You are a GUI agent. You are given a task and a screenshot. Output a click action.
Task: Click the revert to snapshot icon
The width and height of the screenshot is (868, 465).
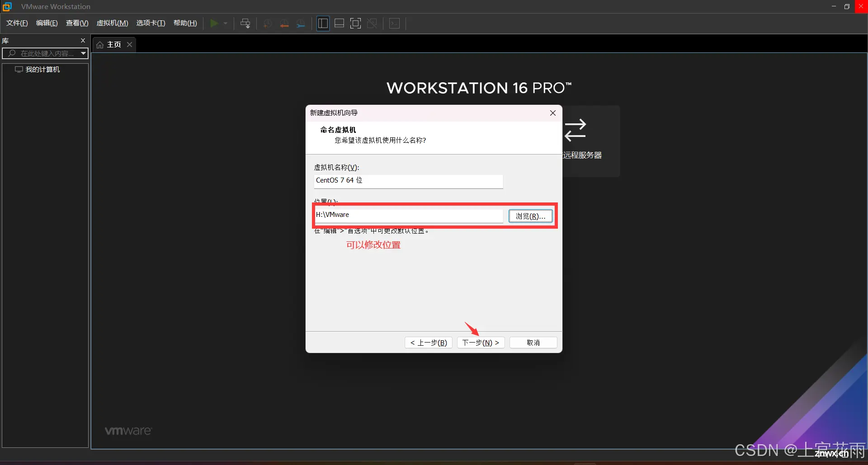pyautogui.click(x=284, y=23)
